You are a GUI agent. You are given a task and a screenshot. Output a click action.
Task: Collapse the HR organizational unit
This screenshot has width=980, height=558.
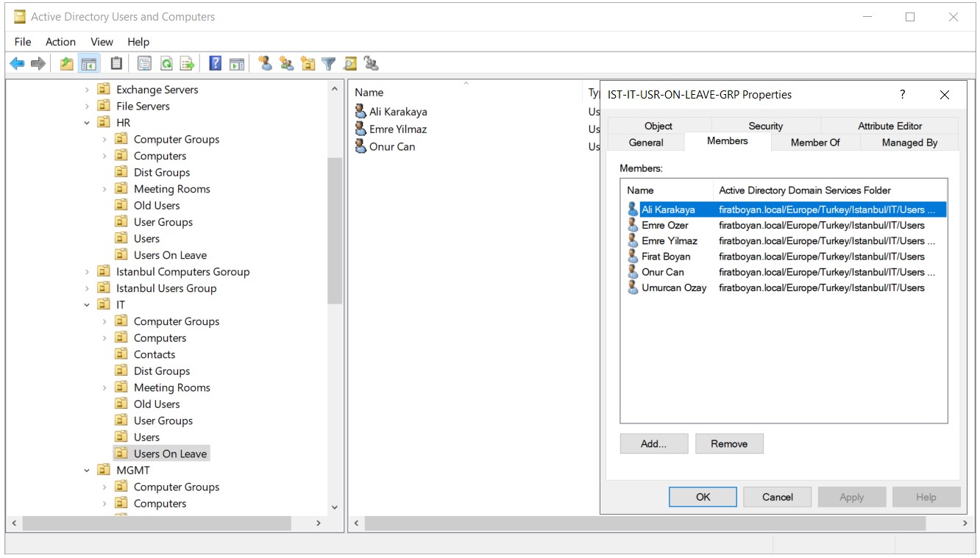click(87, 123)
